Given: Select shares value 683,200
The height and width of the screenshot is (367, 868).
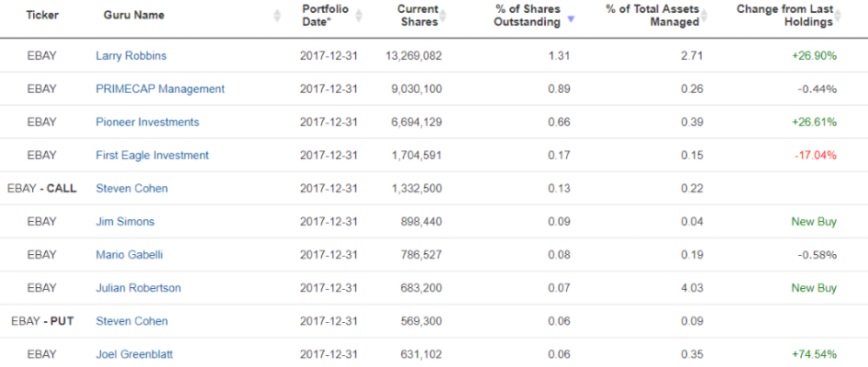Looking at the screenshot, I should [x=421, y=288].
